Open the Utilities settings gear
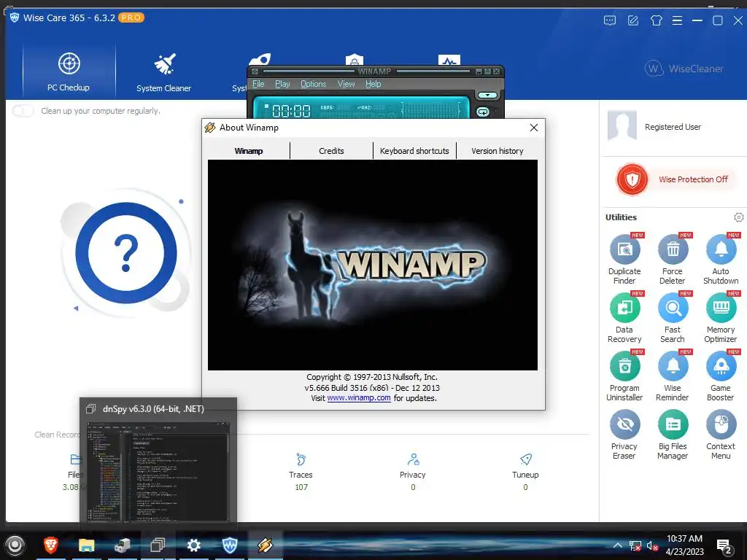Viewport: 747px width, 560px height. (738, 217)
